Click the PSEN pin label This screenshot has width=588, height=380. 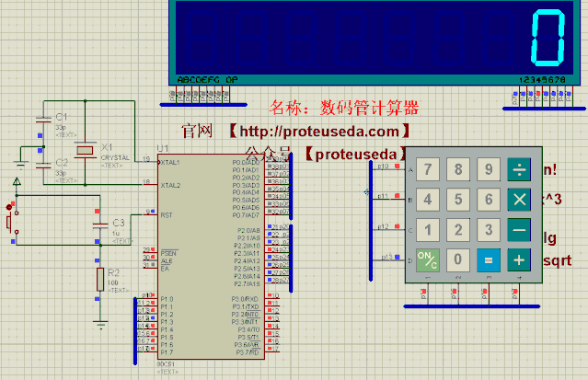click(168, 253)
